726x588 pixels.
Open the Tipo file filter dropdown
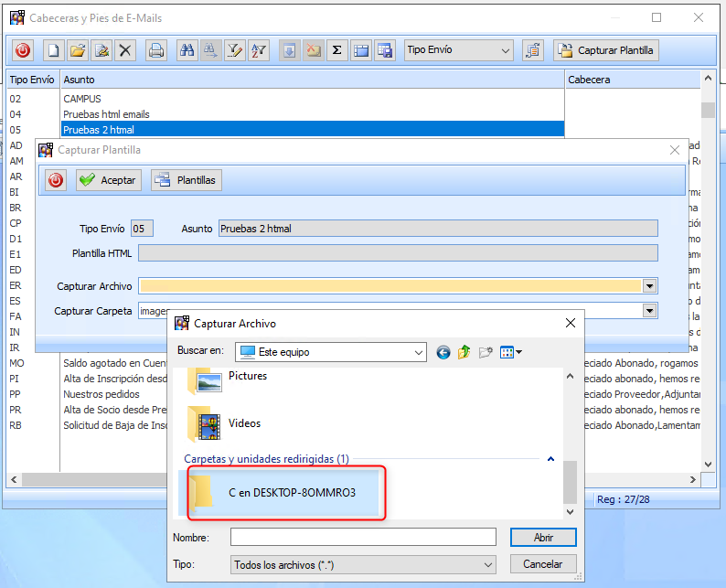pyautogui.click(x=488, y=564)
